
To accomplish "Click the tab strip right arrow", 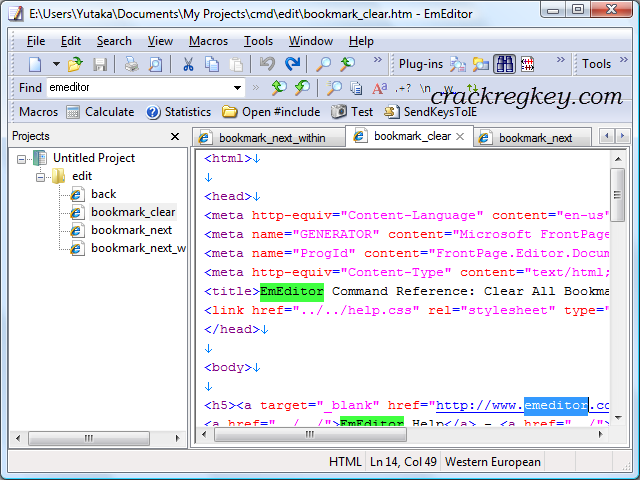I will (622, 136).
